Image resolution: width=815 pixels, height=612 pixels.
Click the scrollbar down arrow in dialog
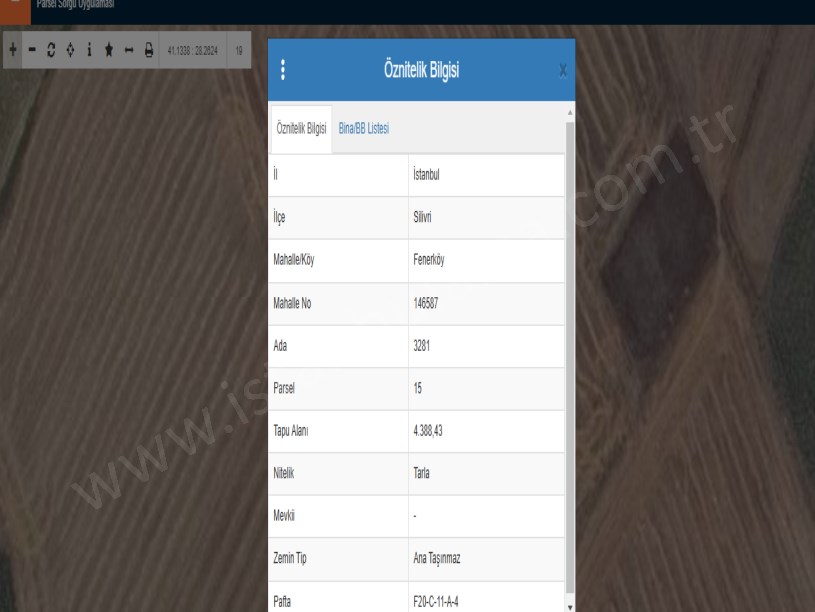[x=570, y=605]
